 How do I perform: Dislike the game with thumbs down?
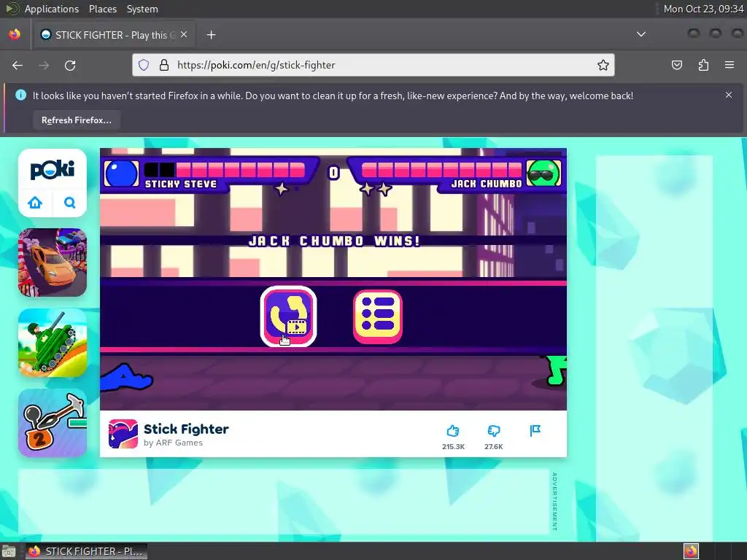point(494,431)
